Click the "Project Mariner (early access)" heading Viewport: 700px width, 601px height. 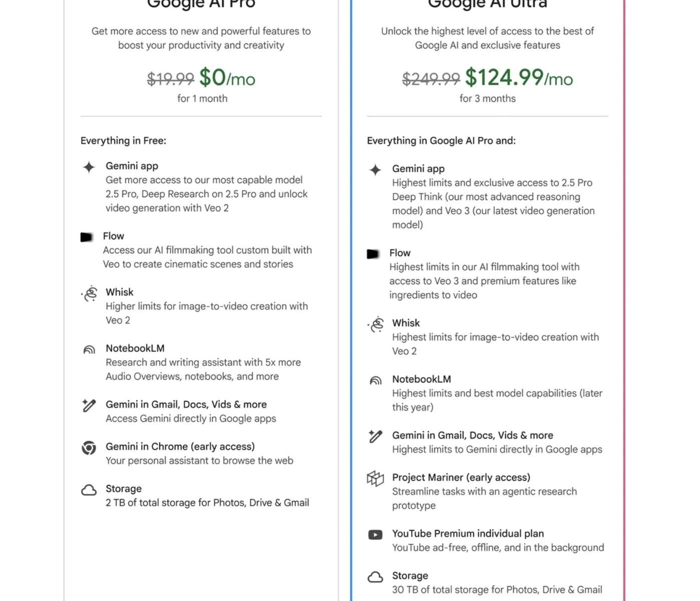click(461, 477)
